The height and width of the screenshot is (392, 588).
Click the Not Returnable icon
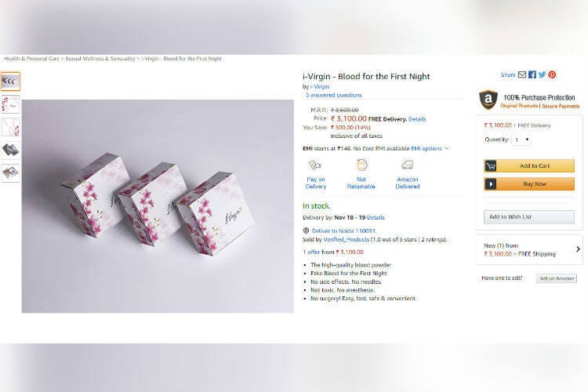pos(361,165)
